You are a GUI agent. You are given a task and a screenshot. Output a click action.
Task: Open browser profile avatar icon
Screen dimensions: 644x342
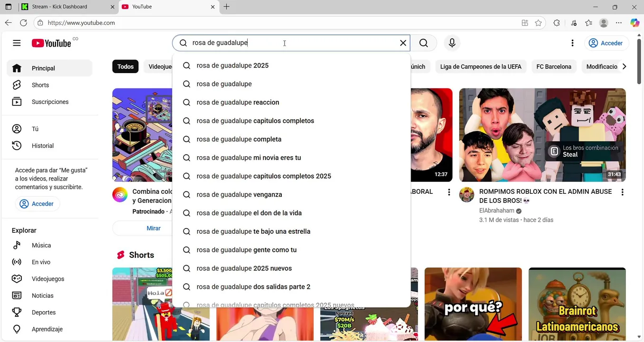[604, 23]
